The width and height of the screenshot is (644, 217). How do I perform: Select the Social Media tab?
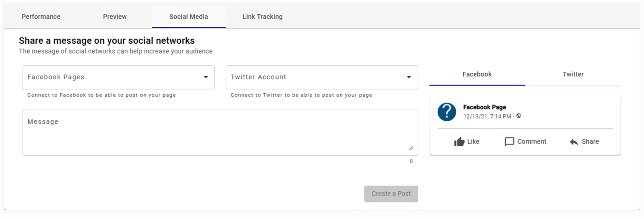pyautogui.click(x=189, y=17)
